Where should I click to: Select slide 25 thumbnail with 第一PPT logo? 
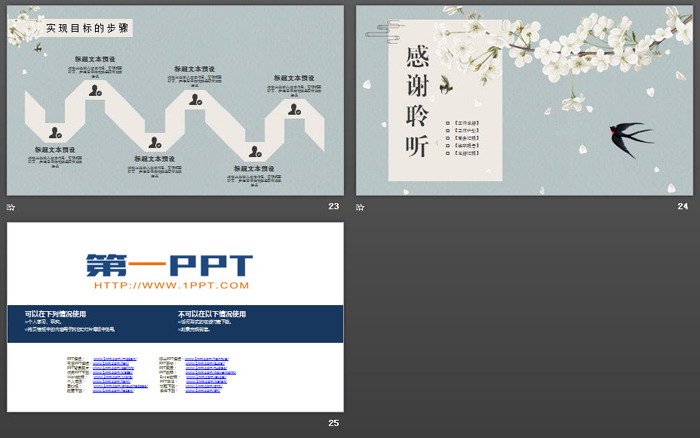pos(175,317)
